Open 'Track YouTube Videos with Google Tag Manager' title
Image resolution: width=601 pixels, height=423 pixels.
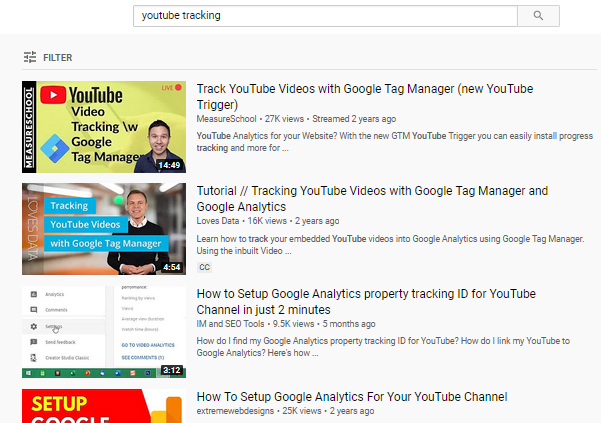(x=365, y=97)
